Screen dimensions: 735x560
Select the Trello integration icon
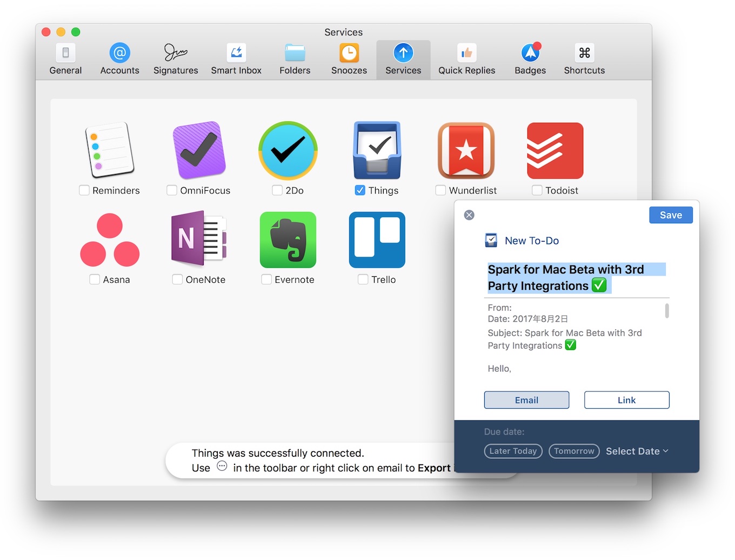click(377, 239)
